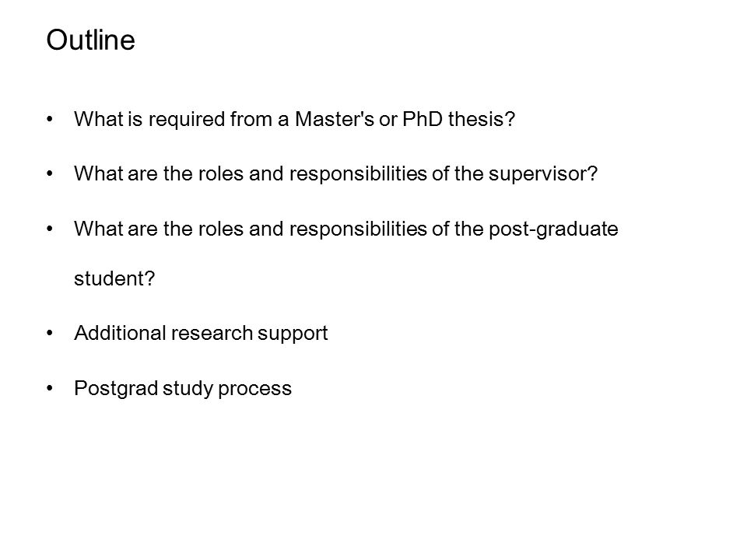Click the word "Postgrad"
Image resolution: width=747 pixels, height=560 pixels.
point(116,389)
